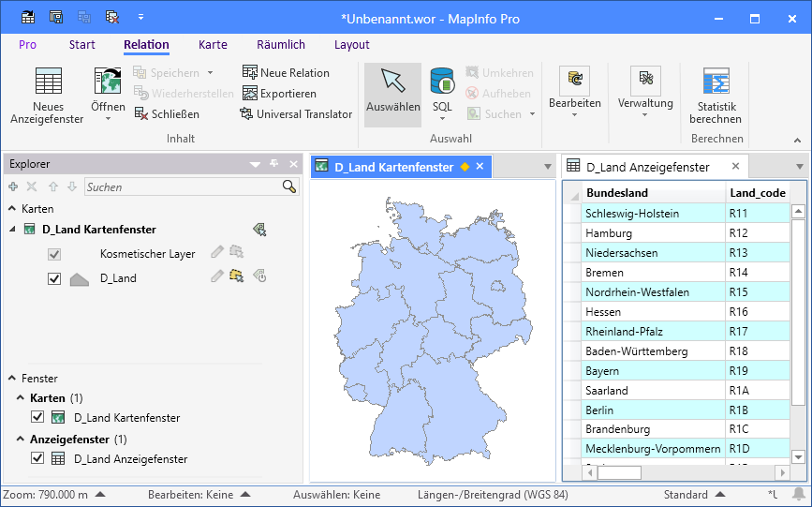
Task: Click the Bundesland column header
Action: pyautogui.click(x=653, y=193)
